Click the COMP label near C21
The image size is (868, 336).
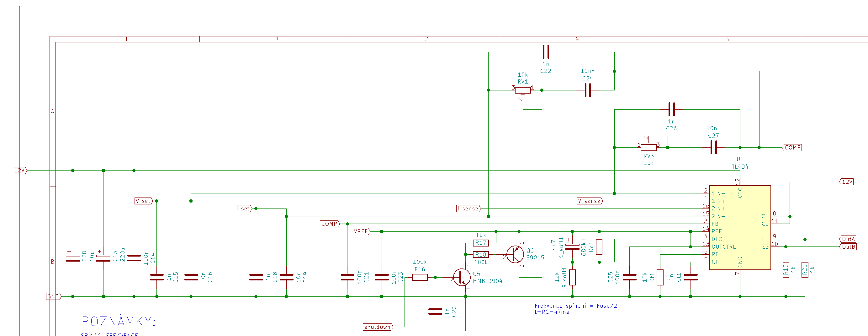330,224
